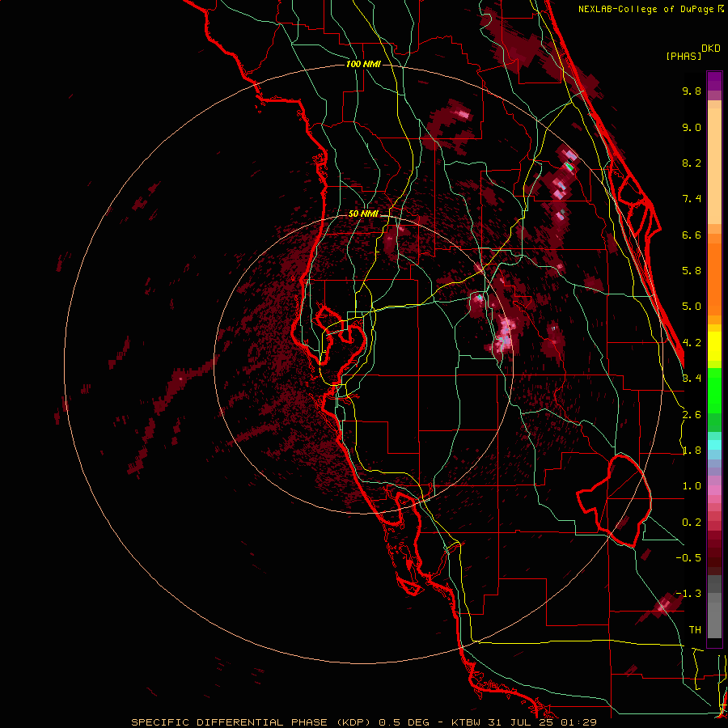
Task: Click the 0.5 DEG elevation text
Action: (x=404, y=722)
